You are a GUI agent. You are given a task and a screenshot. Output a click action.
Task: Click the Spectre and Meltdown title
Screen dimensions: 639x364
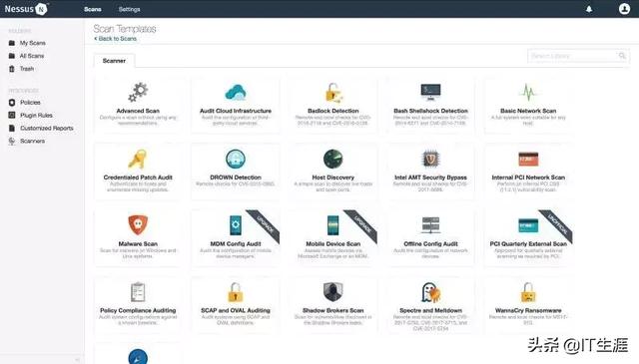tap(430, 310)
